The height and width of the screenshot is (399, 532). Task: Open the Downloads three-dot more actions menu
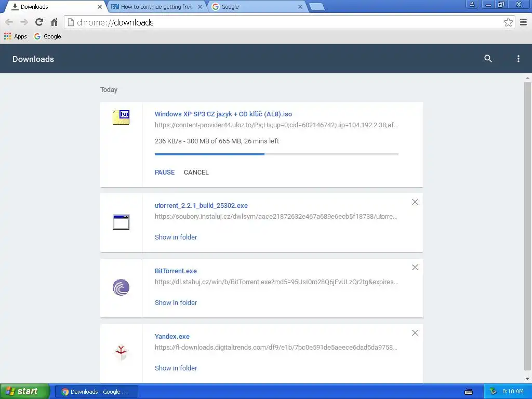(x=518, y=59)
